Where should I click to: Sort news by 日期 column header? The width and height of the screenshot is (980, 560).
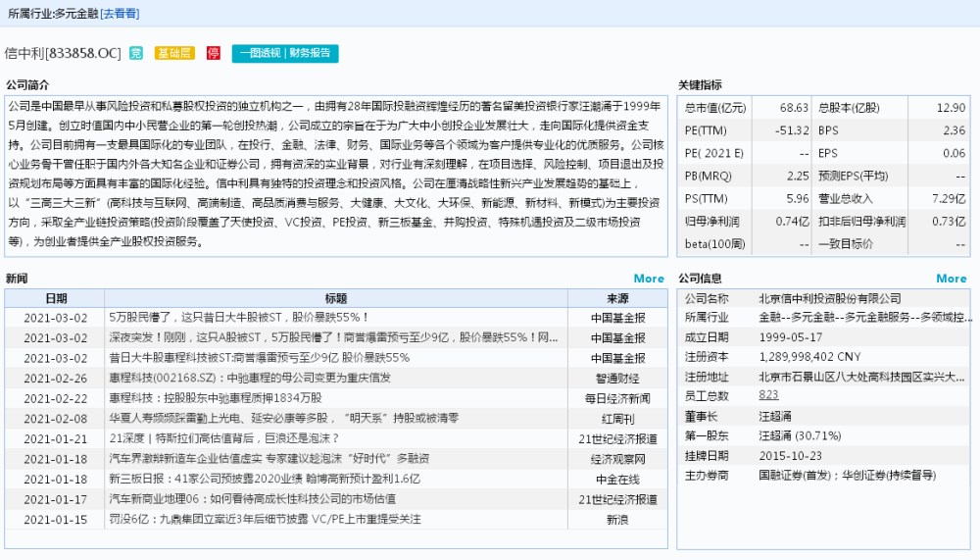click(56, 298)
